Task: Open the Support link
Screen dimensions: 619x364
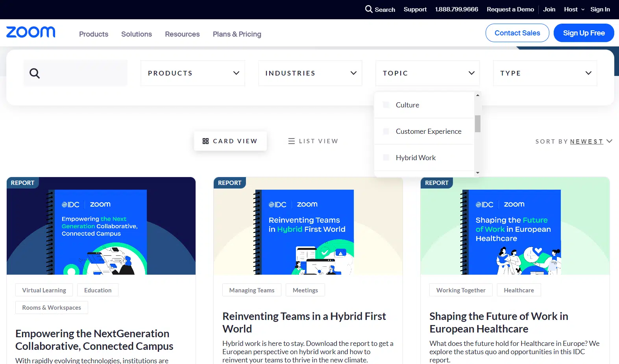Action: (415, 9)
